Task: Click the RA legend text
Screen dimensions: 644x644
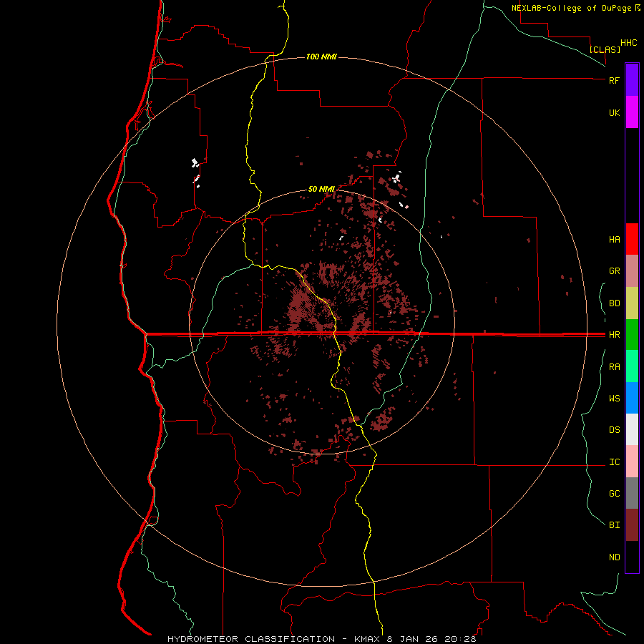Action: pyautogui.click(x=614, y=367)
